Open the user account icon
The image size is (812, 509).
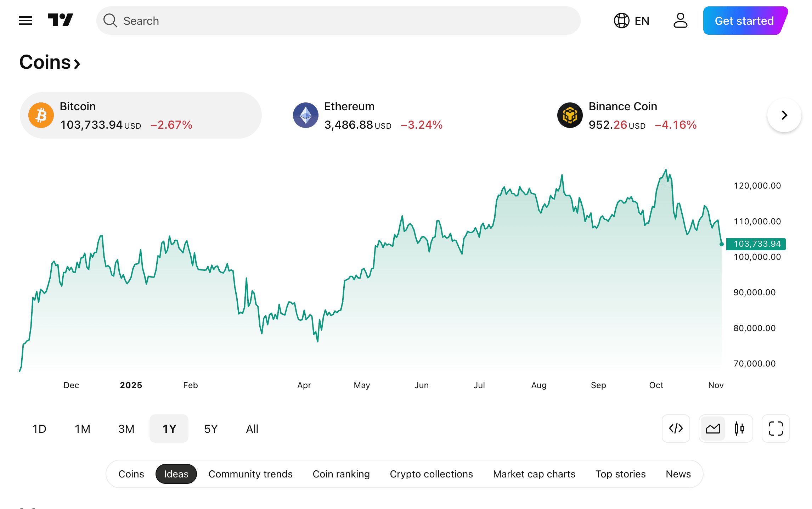[680, 21]
